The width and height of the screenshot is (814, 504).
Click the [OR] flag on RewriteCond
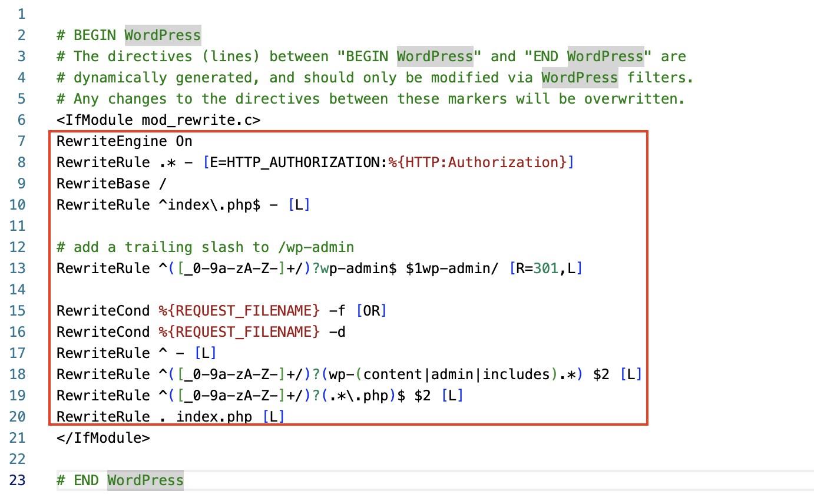[x=370, y=311]
